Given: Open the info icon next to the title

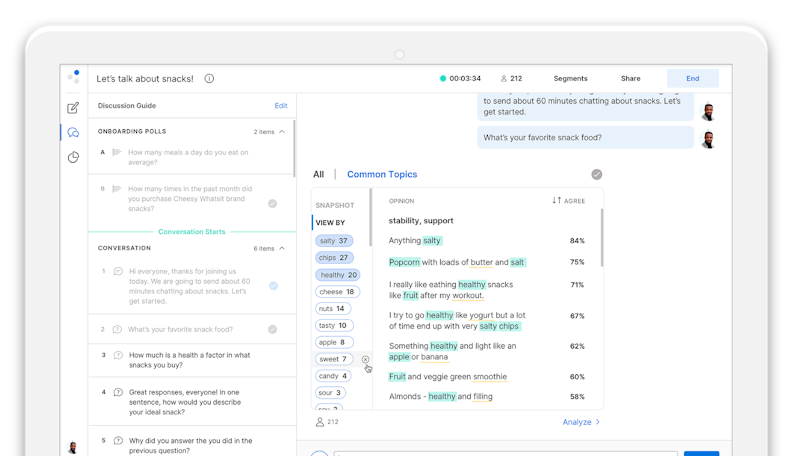Looking at the screenshot, I should (x=209, y=79).
